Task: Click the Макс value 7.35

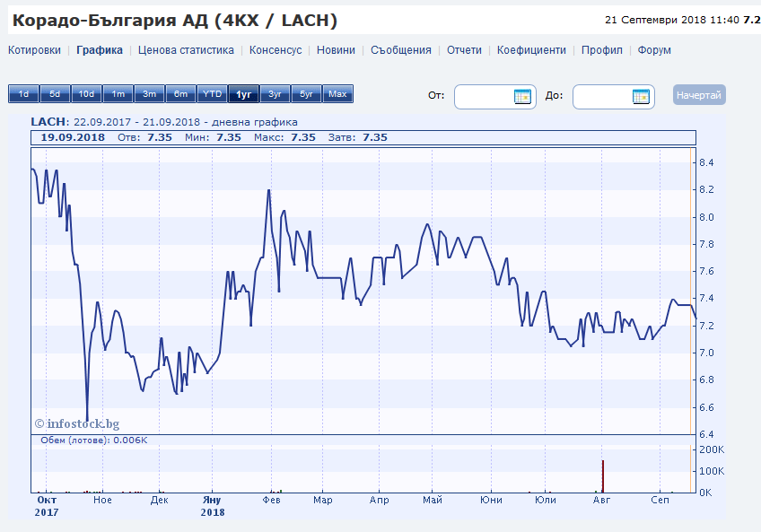Action: tap(303, 137)
